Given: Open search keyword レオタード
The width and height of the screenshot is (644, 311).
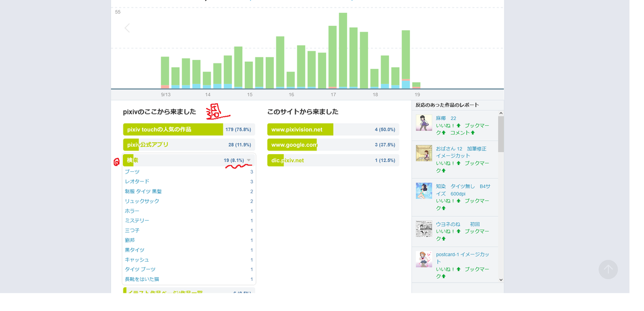Looking at the screenshot, I should pos(137,182).
